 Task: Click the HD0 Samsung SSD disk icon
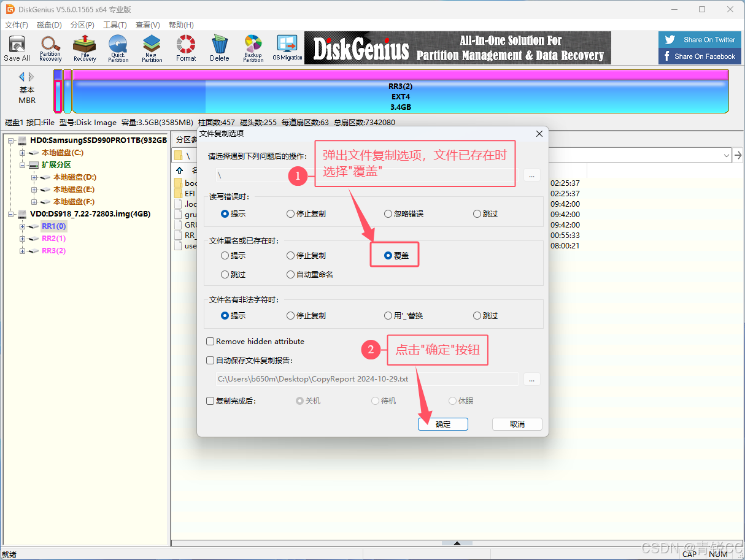23,140
